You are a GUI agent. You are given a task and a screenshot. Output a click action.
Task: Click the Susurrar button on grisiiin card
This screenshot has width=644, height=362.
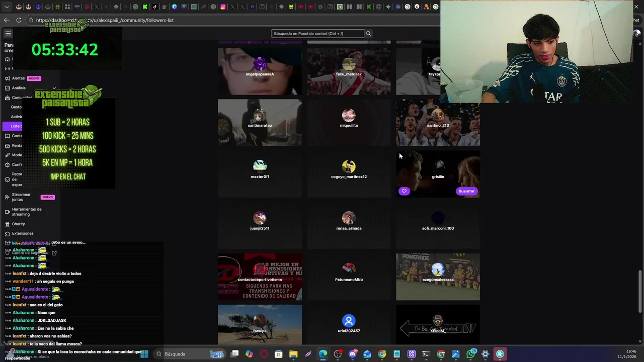[x=466, y=191]
